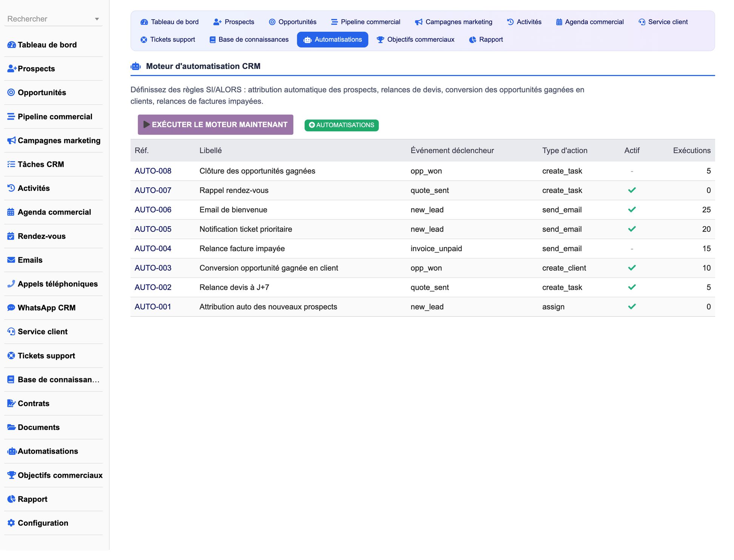Open the Rapport top tab
The image size is (734, 560).
[x=486, y=40]
